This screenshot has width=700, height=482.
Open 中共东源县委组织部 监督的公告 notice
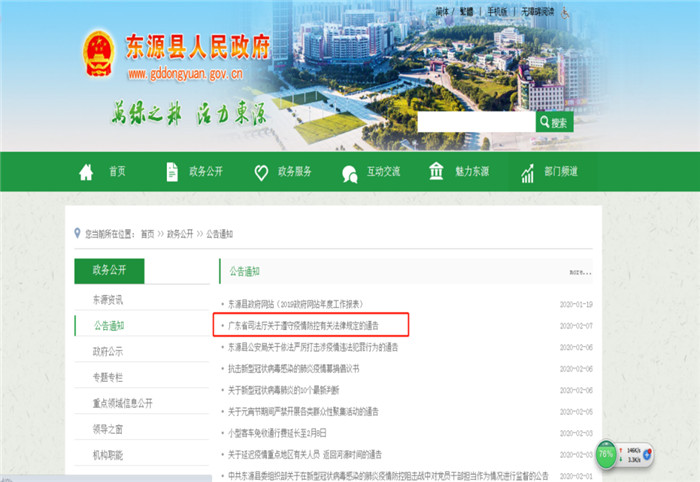(x=388, y=476)
